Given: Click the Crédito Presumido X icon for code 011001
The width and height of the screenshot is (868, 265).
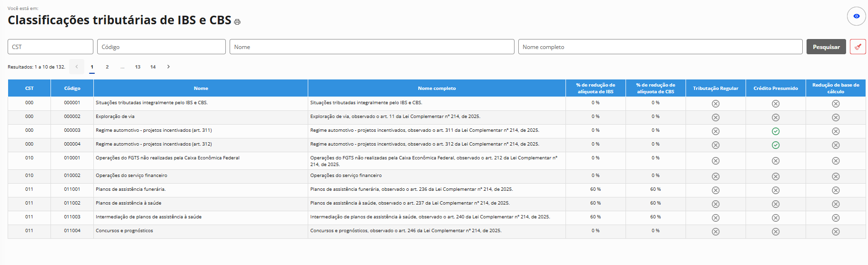Looking at the screenshot, I should tap(776, 190).
